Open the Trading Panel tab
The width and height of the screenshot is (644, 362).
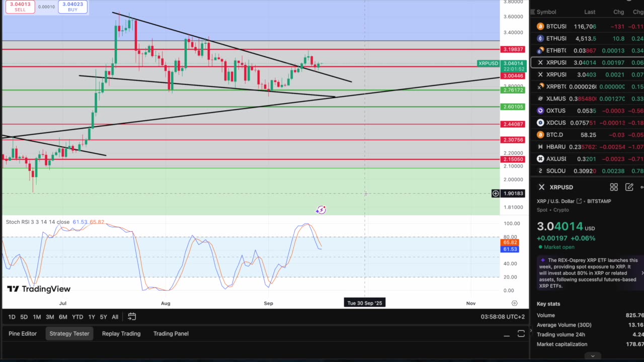pos(171,334)
